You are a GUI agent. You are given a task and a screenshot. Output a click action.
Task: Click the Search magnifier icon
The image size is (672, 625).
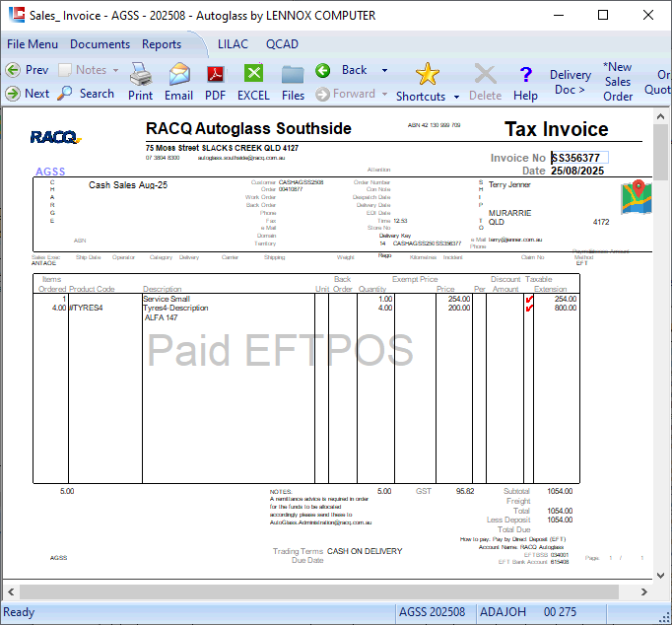(65, 93)
